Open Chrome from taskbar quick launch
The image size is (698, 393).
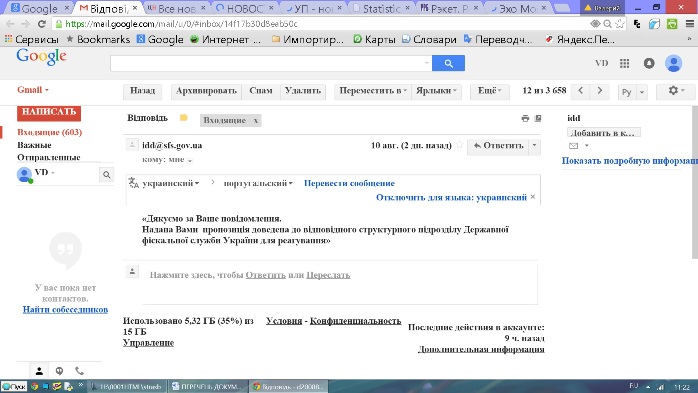point(34,386)
